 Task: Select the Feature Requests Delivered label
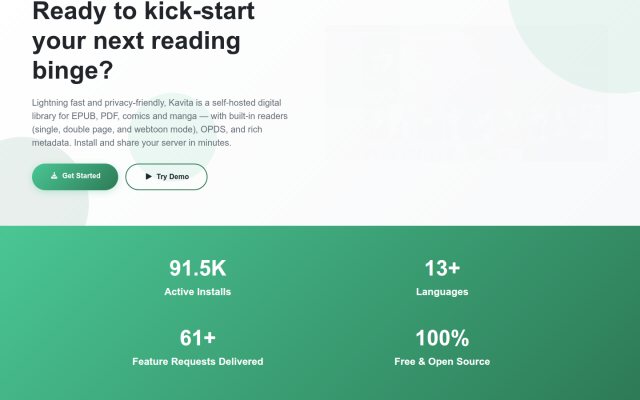tap(198, 362)
